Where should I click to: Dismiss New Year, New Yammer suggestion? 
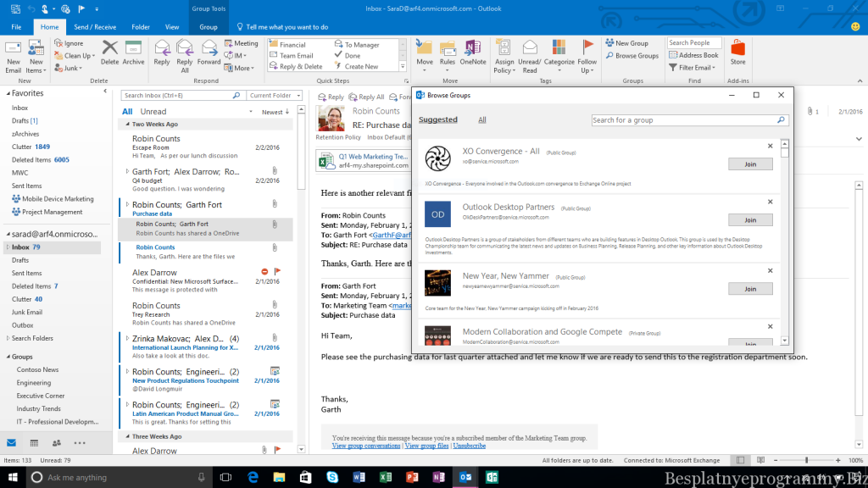(x=770, y=270)
